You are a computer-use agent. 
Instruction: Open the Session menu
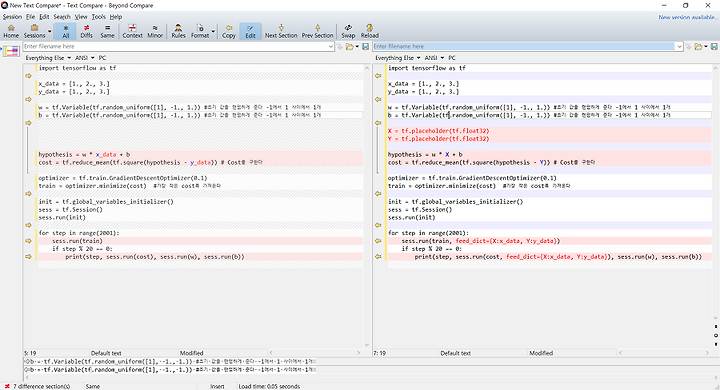click(x=12, y=17)
